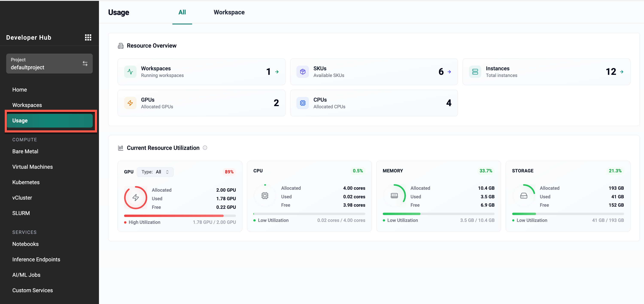Open the GPU Type dropdown
Screen dimensions: 644x304
click(155, 172)
